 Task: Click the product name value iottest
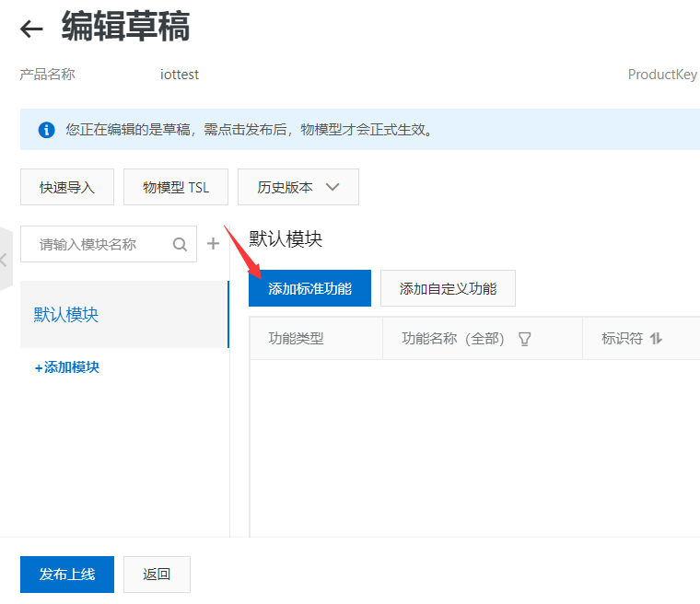tap(180, 75)
